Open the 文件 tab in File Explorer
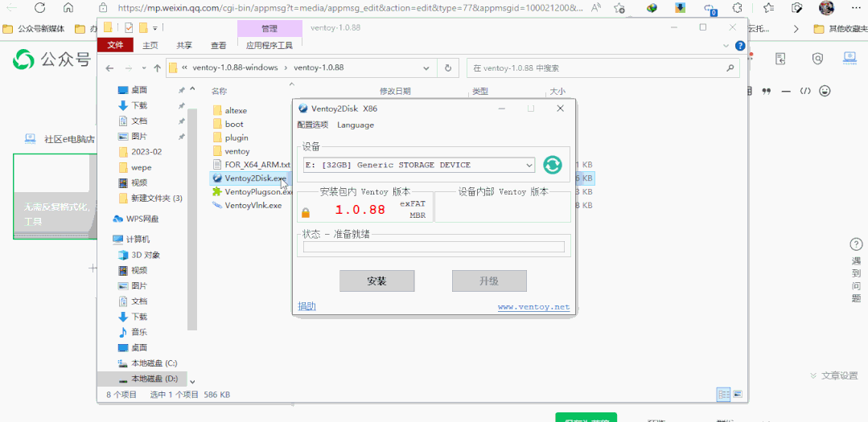 (115, 45)
